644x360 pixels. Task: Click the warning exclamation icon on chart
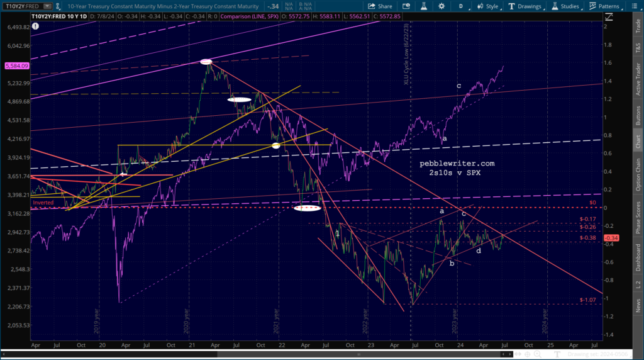(x=36, y=26)
